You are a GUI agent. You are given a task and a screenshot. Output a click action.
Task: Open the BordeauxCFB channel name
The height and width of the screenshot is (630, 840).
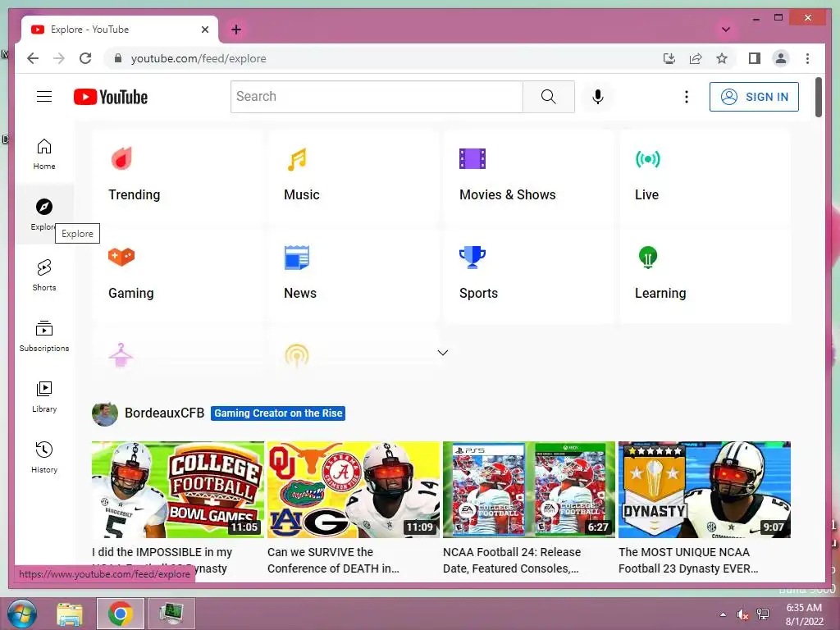coord(164,413)
